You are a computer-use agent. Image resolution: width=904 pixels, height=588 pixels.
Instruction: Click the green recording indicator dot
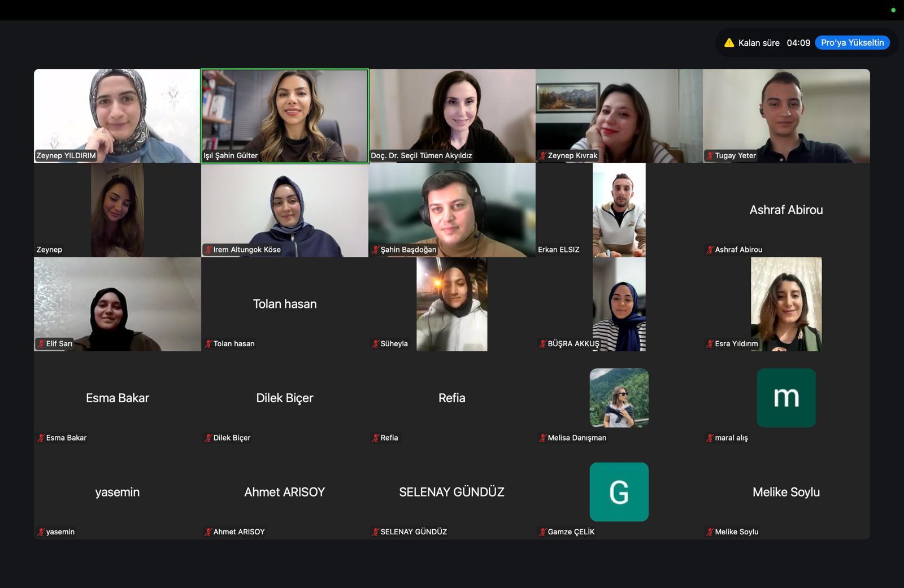coord(893,10)
